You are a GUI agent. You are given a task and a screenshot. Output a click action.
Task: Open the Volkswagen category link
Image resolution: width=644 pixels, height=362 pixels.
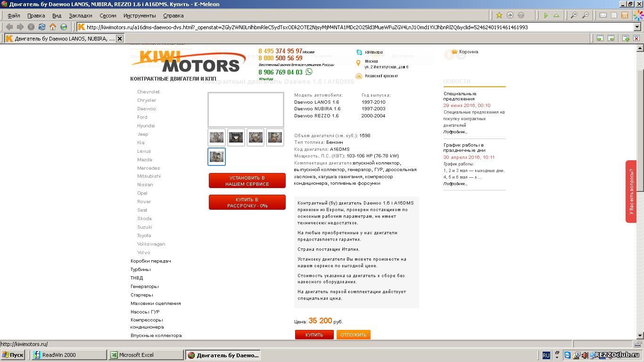coord(151,244)
